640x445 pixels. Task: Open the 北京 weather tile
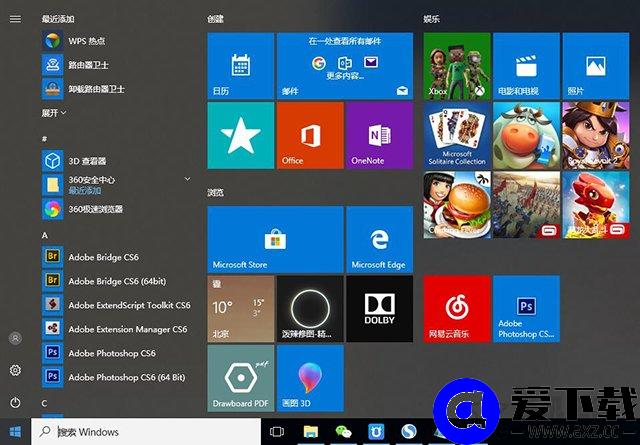coord(241,309)
